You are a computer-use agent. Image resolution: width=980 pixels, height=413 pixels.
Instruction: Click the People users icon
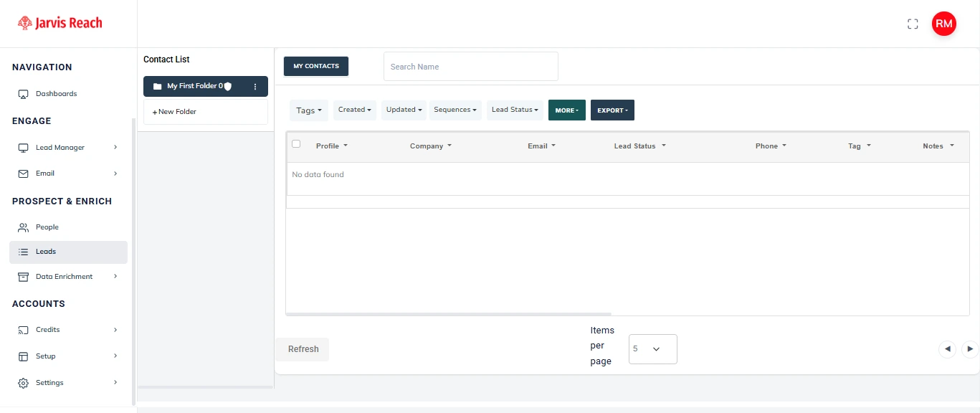23,227
